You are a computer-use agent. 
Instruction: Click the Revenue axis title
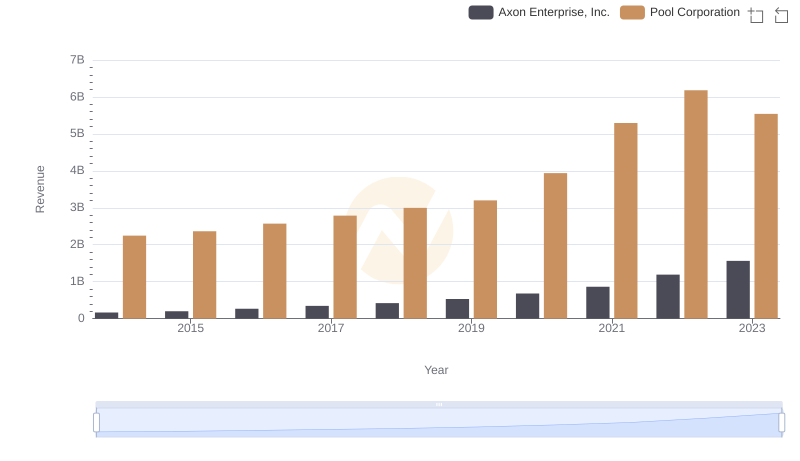pos(40,189)
